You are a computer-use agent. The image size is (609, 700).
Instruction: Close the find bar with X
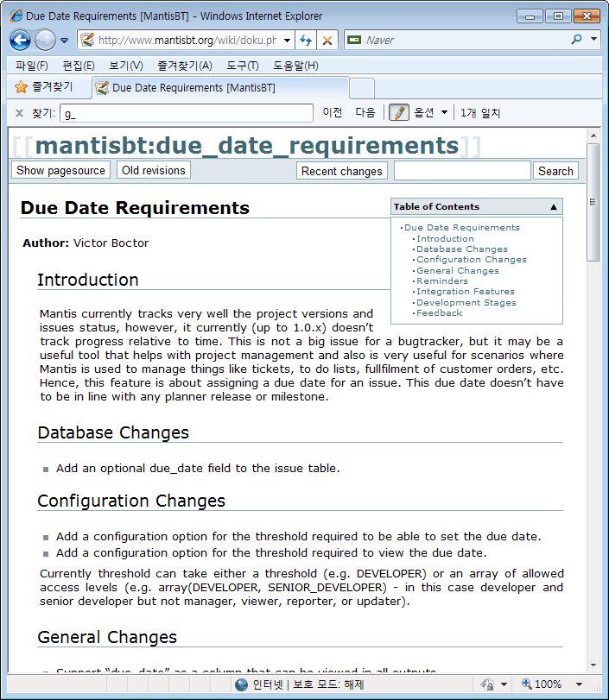(19, 113)
